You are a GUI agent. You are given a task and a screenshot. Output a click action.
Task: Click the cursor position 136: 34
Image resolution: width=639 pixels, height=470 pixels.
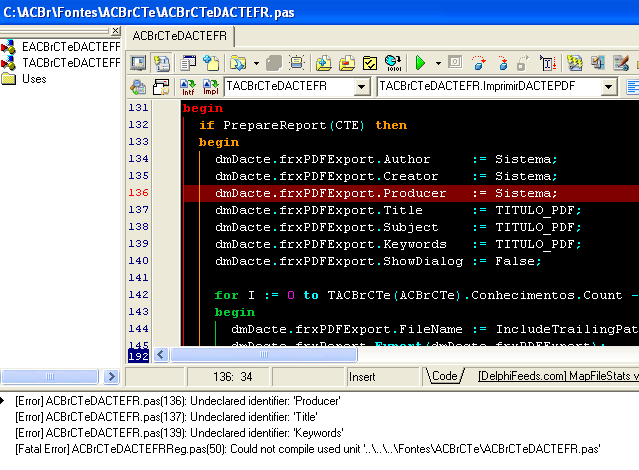coord(233,377)
